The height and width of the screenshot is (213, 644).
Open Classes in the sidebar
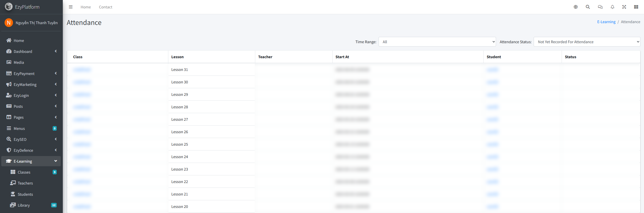pyautogui.click(x=24, y=172)
